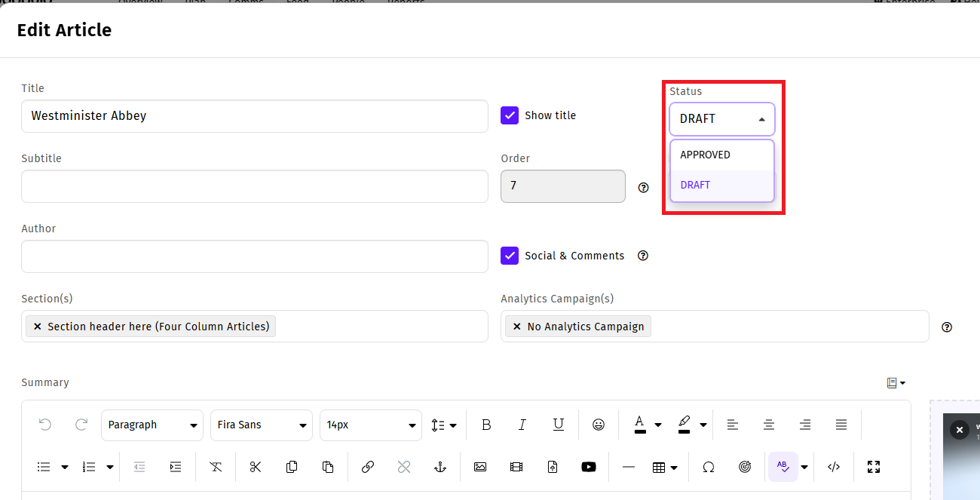
Task: Apply italic formatting in the editor toolbar
Action: coord(522,425)
